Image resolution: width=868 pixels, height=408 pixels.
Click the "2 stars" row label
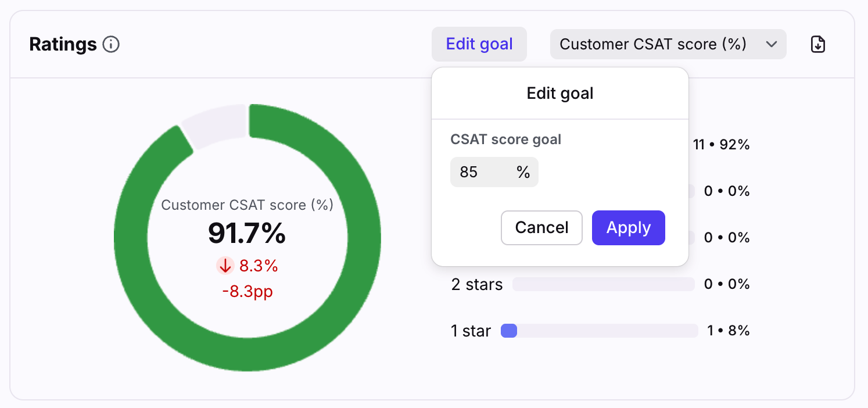pos(476,284)
